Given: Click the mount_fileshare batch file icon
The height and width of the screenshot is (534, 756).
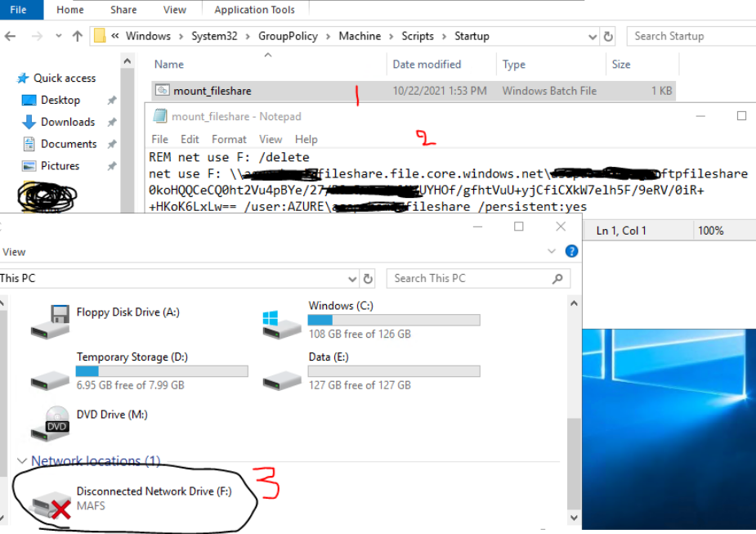Looking at the screenshot, I should pyautogui.click(x=163, y=90).
